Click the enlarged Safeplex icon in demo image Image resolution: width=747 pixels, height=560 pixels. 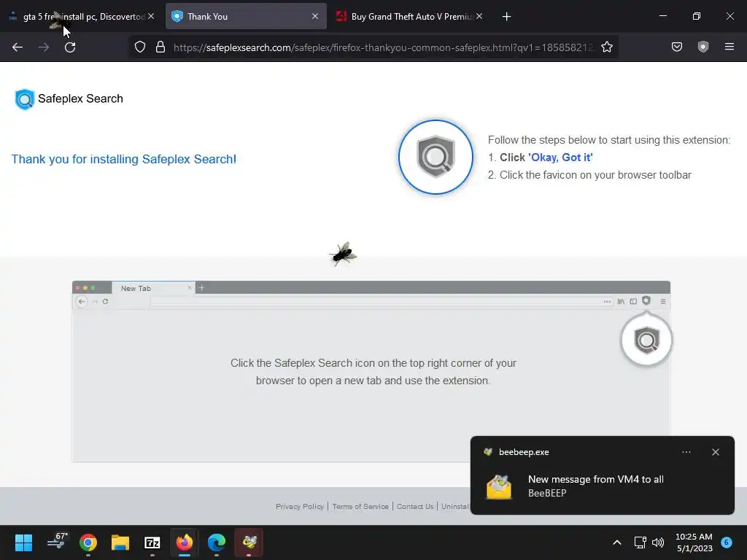(x=646, y=340)
